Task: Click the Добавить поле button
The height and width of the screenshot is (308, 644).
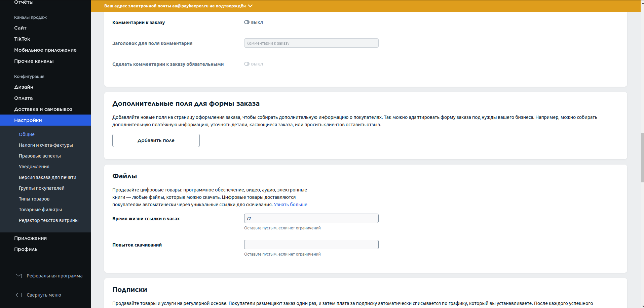Action: tap(156, 140)
